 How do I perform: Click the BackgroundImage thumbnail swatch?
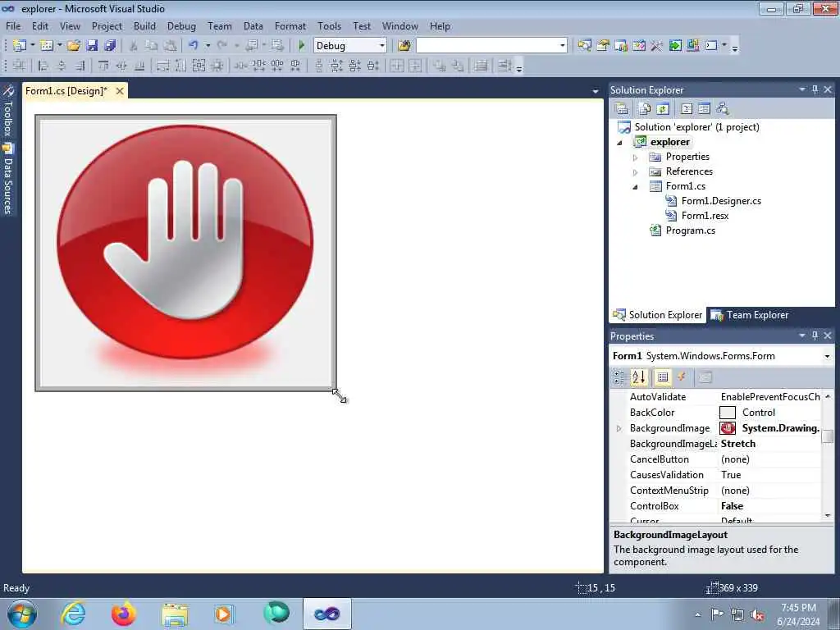click(x=728, y=428)
